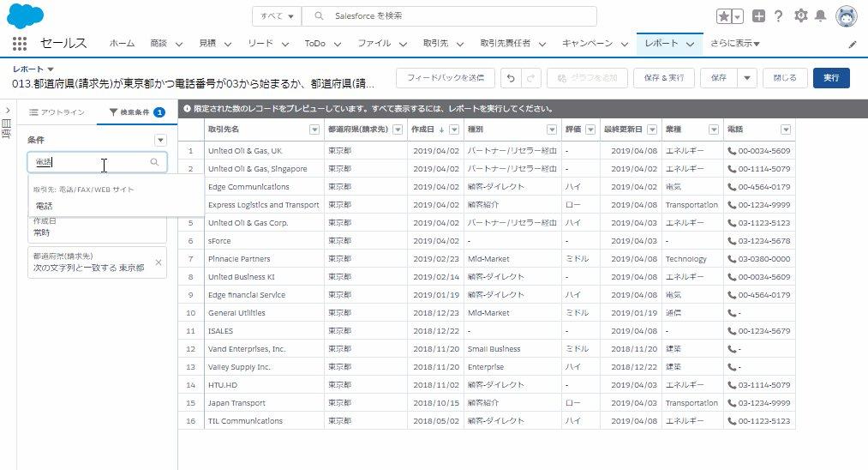Click the magnifier icon in filter search

pyautogui.click(x=154, y=162)
